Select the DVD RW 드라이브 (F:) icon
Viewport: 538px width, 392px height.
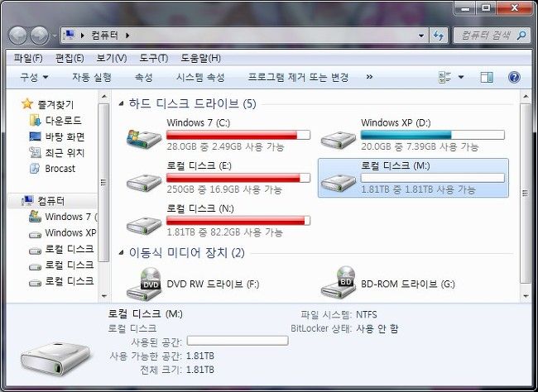pos(144,284)
